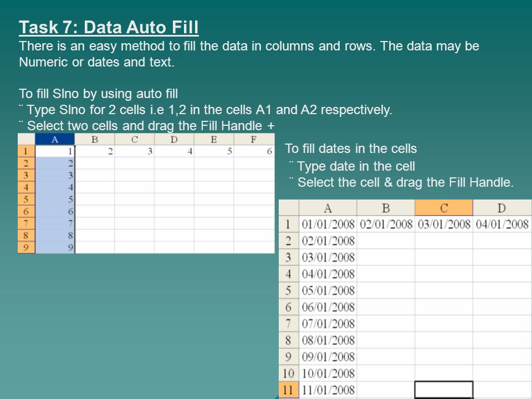Select column D header in the numbers spreadsheet
532x399 pixels.
click(x=174, y=139)
